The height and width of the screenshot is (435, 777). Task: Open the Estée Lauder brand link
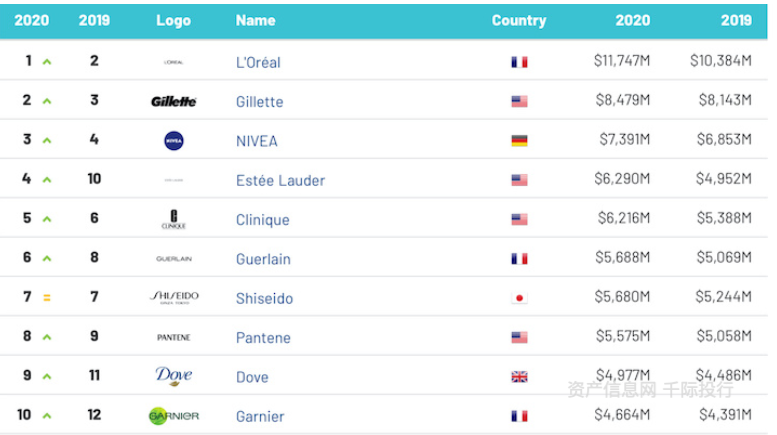pyautogui.click(x=280, y=180)
